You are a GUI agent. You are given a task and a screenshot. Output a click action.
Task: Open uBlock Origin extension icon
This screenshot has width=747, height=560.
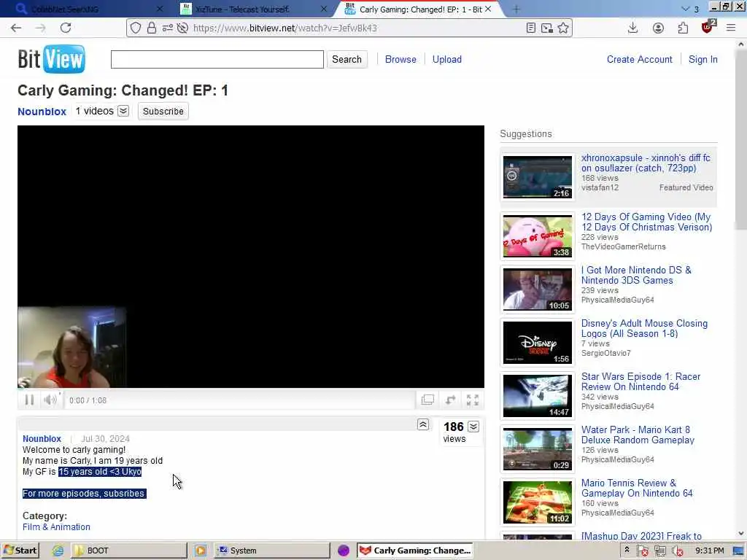tap(708, 27)
